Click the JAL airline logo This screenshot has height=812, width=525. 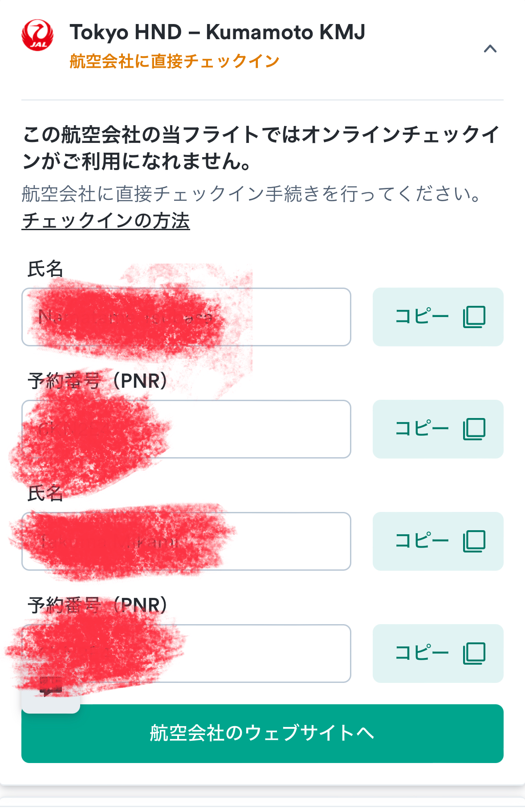37,35
